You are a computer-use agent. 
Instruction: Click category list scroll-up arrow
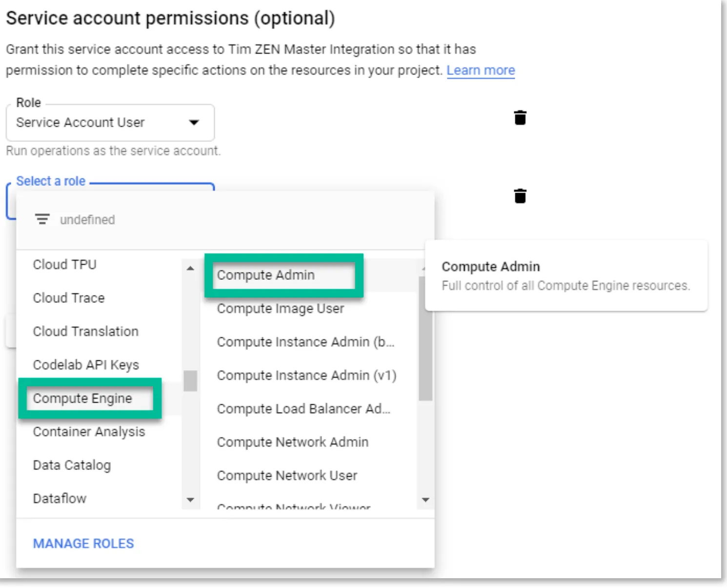pyautogui.click(x=190, y=268)
